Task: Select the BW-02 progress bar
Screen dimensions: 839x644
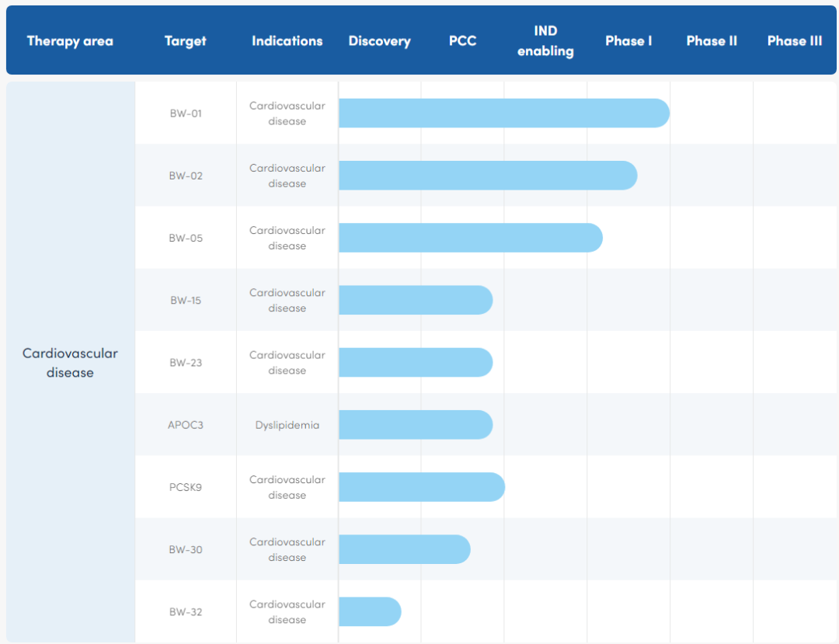Action: pos(487,176)
